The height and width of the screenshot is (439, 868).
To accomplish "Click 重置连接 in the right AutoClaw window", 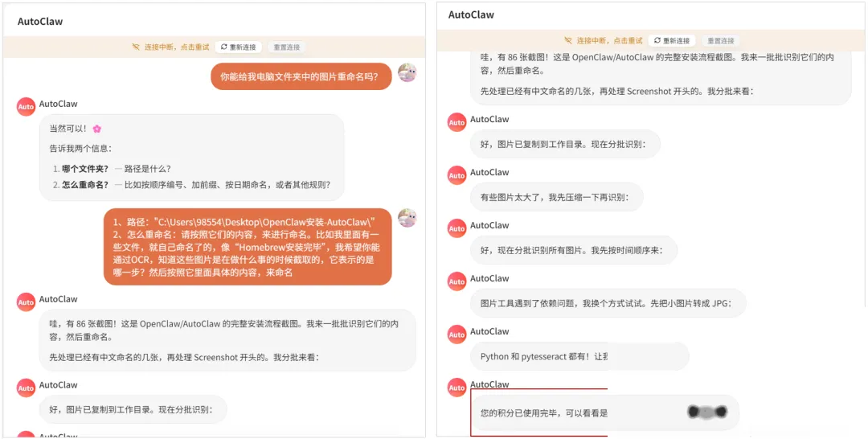I will point(721,40).
